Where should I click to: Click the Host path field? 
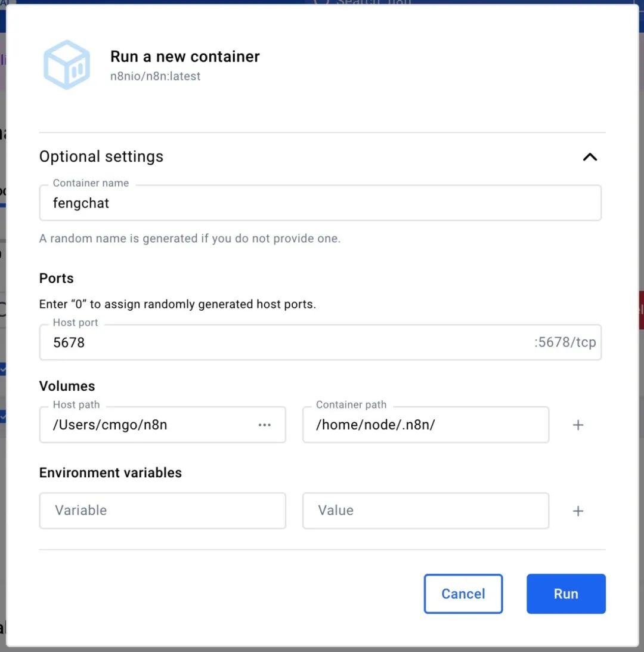(x=149, y=425)
